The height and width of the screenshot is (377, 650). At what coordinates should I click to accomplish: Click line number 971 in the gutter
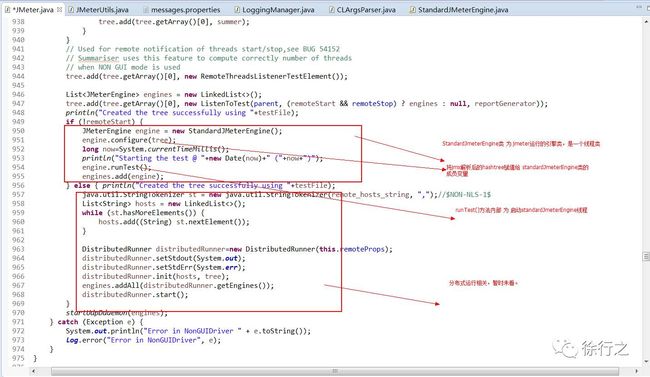click(x=19, y=322)
